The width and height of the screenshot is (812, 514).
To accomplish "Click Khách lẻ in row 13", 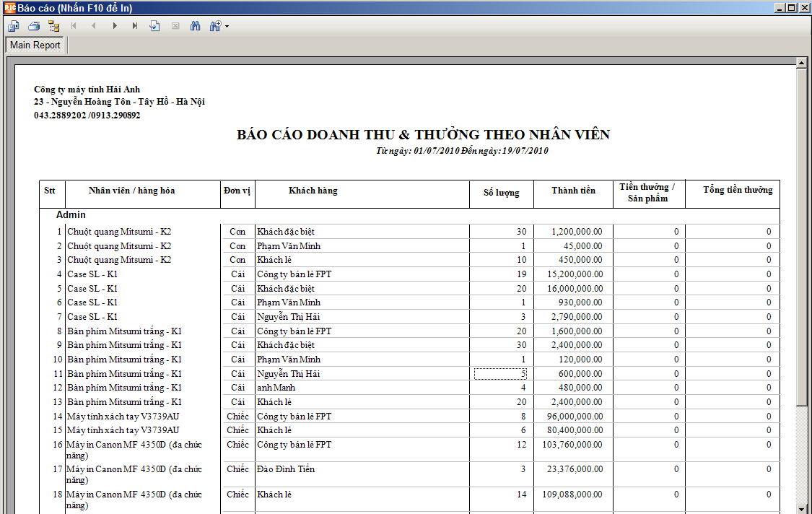I will point(274,401).
